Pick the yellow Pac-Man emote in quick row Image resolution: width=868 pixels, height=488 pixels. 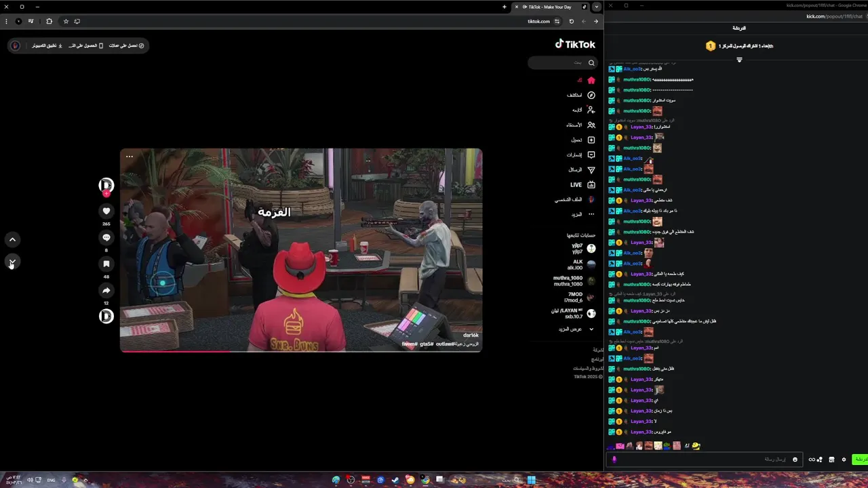(x=696, y=446)
